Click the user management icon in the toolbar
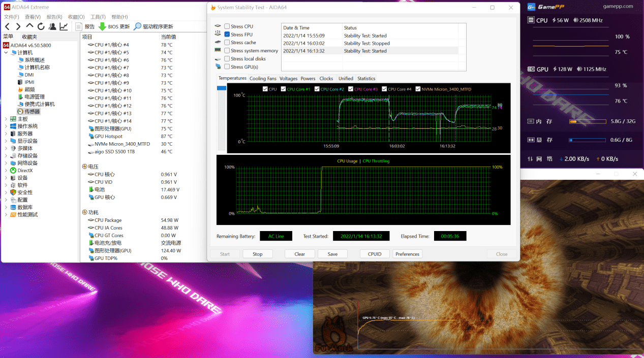Image resolution: width=644 pixels, height=358 pixels. [x=52, y=26]
